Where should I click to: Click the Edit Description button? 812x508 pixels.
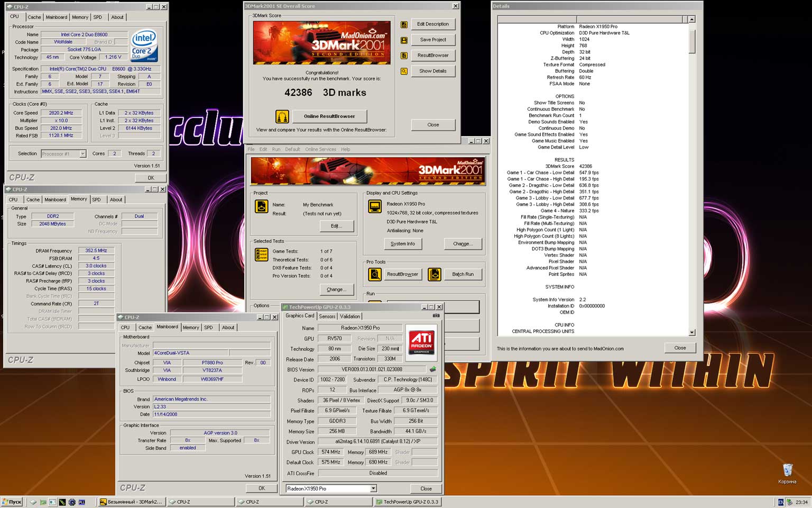432,24
